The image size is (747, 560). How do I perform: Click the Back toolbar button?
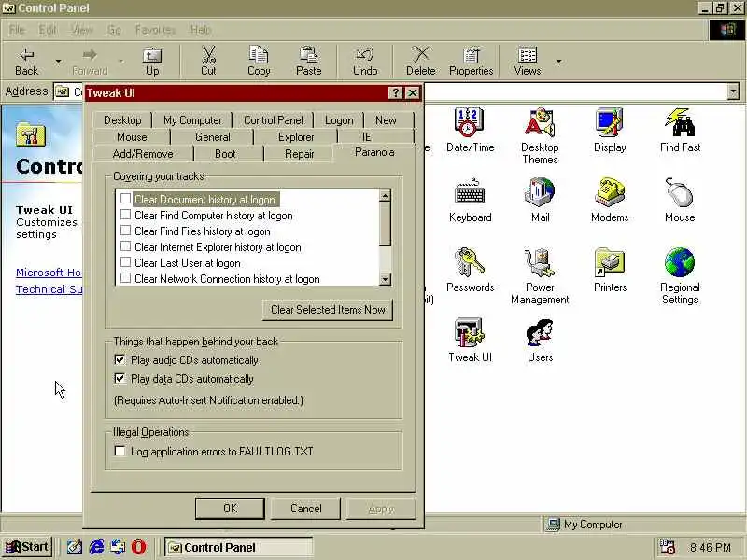click(27, 62)
